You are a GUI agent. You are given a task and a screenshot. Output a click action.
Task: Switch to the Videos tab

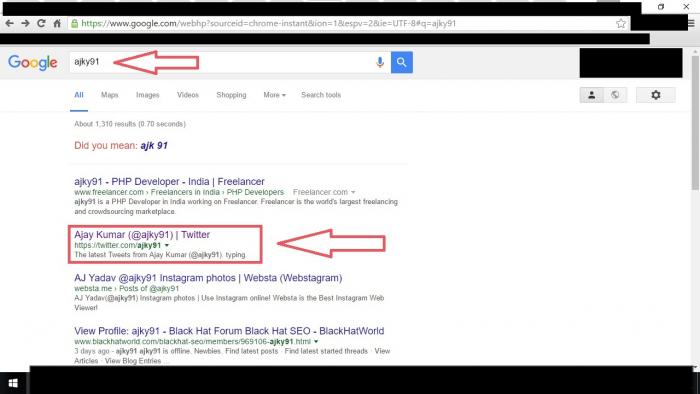click(188, 95)
